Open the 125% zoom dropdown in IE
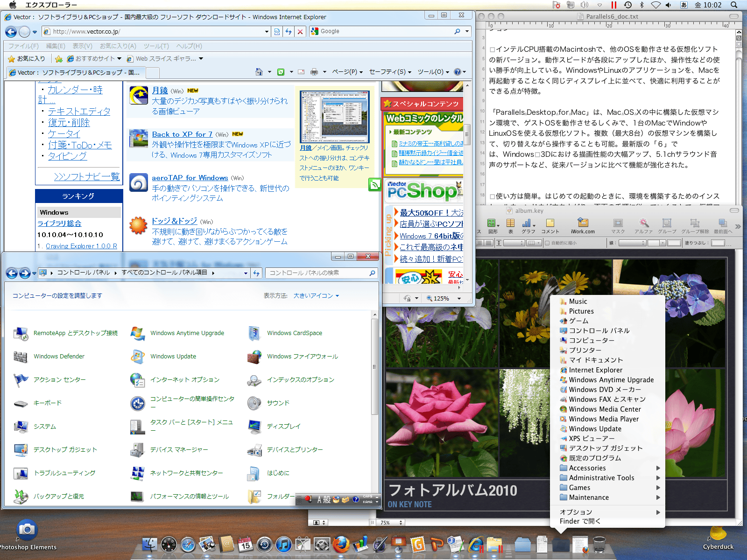This screenshot has width=747, height=560. (x=459, y=299)
